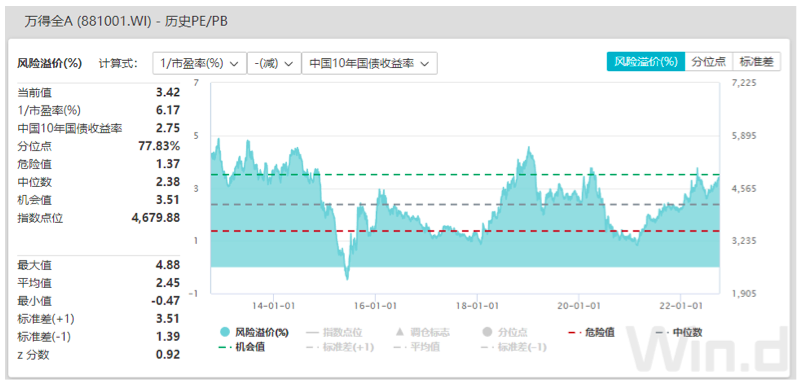
Task: Switch to the 分位点 tab
Action: click(709, 62)
